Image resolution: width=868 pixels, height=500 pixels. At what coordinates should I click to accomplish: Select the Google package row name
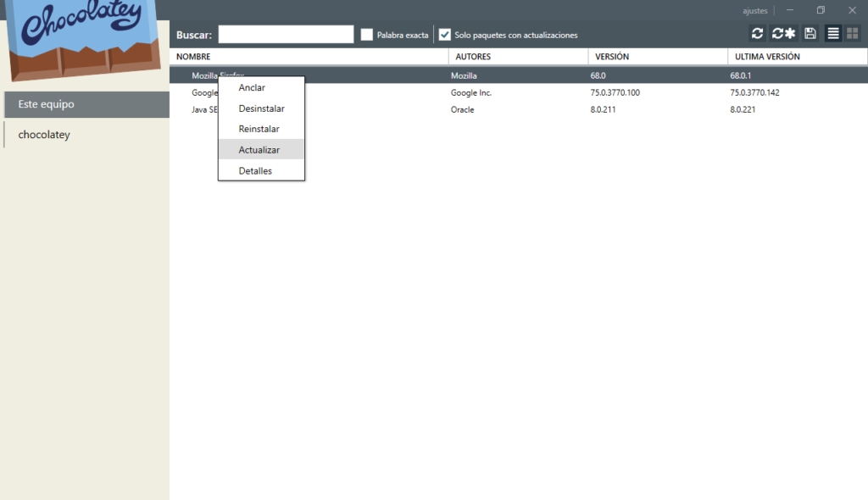pos(205,92)
